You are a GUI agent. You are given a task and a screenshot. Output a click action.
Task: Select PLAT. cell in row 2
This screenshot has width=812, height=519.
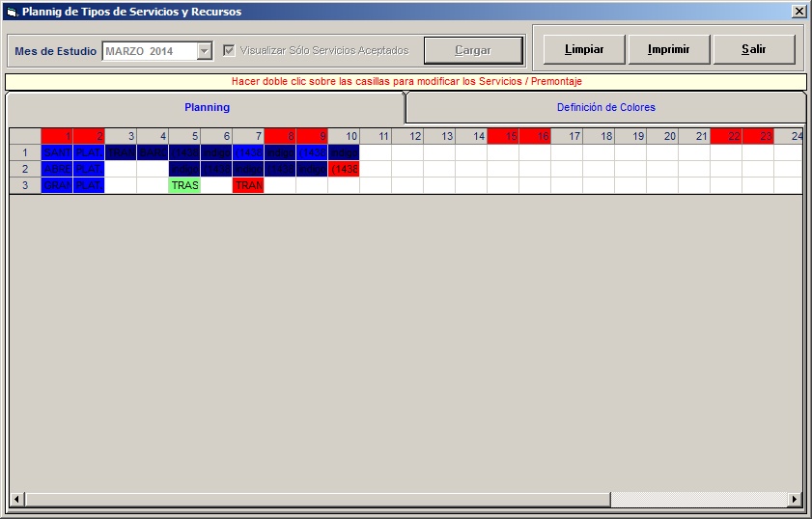[x=89, y=169]
